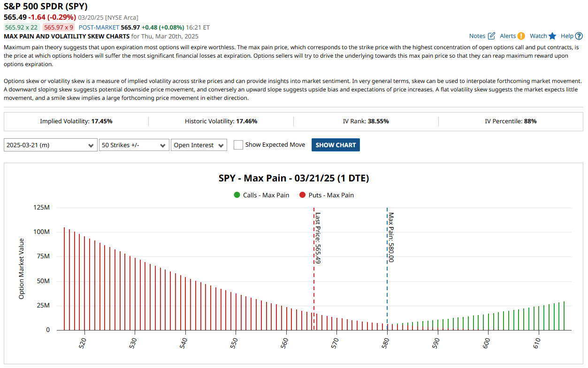Click the 580 strike x-axis label
The image size is (588, 368).
[x=386, y=342]
